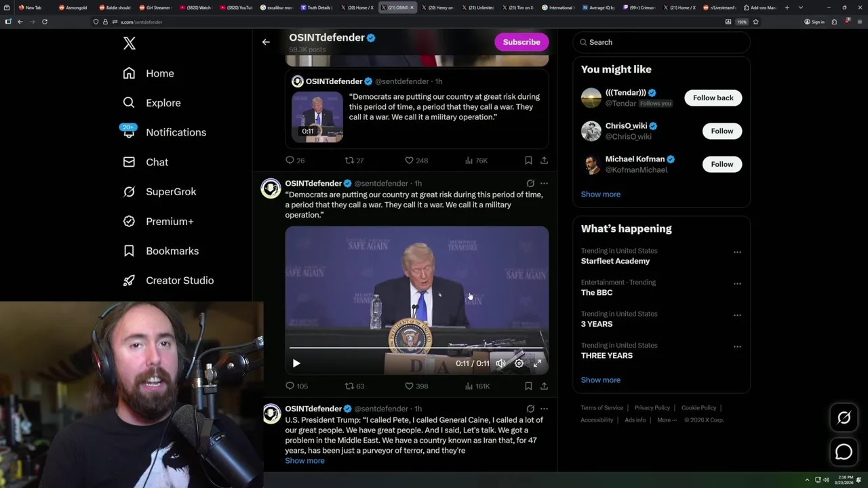Expand the footer More menu
This screenshot has height=488, width=868.
point(666,420)
